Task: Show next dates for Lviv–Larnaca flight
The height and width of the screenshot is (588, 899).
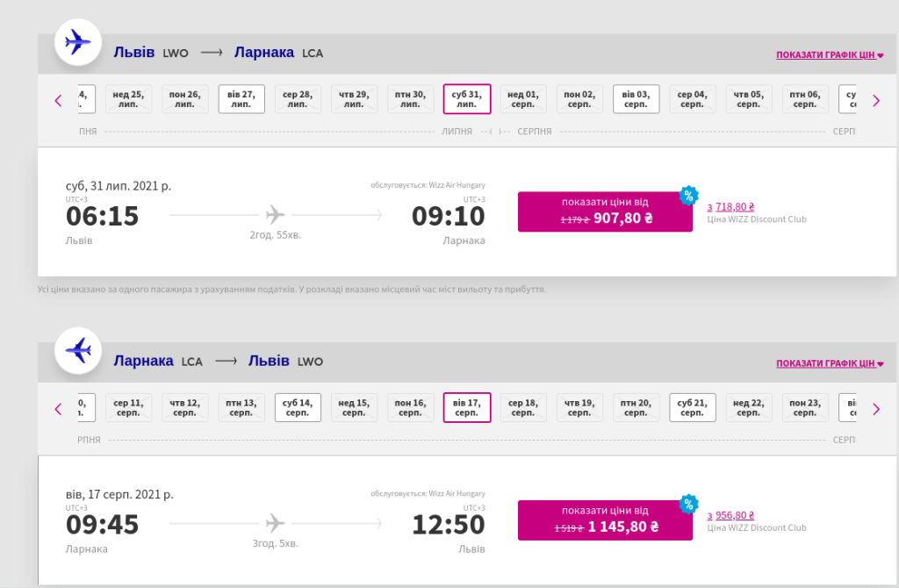Action: pos(875,100)
